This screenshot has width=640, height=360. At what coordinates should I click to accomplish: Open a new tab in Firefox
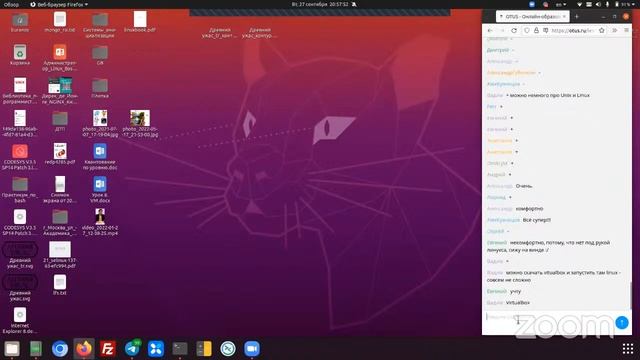coord(577,17)
